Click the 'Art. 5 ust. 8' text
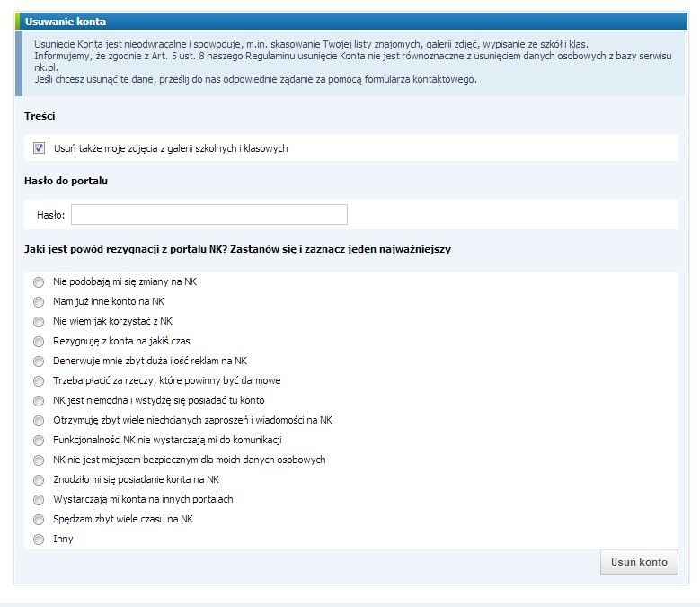The width and height of the screenshot is (700, 607). pyautogui.click(x=179, y=56)
